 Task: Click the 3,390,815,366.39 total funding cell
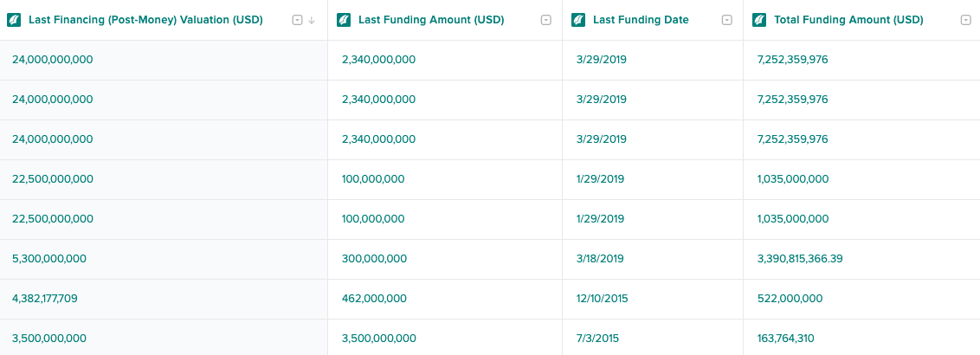[x=862, y=259]
